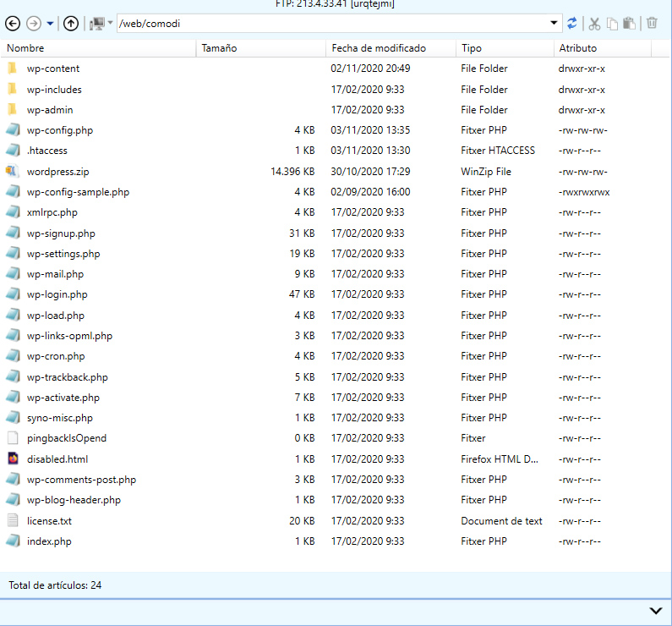The width and height of the screenshot is (672, 626).
Task: Sort files by Tamaño column
Action: pos(219,48)
